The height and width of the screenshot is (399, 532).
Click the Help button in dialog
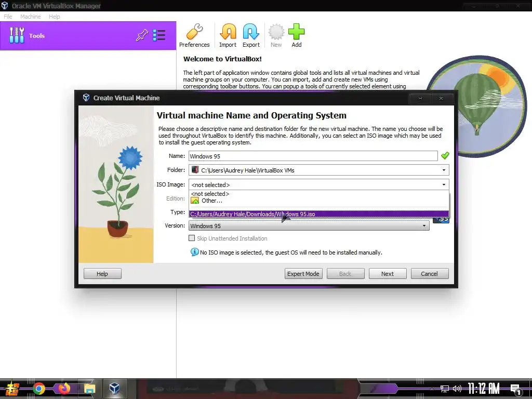coord(102,273)
